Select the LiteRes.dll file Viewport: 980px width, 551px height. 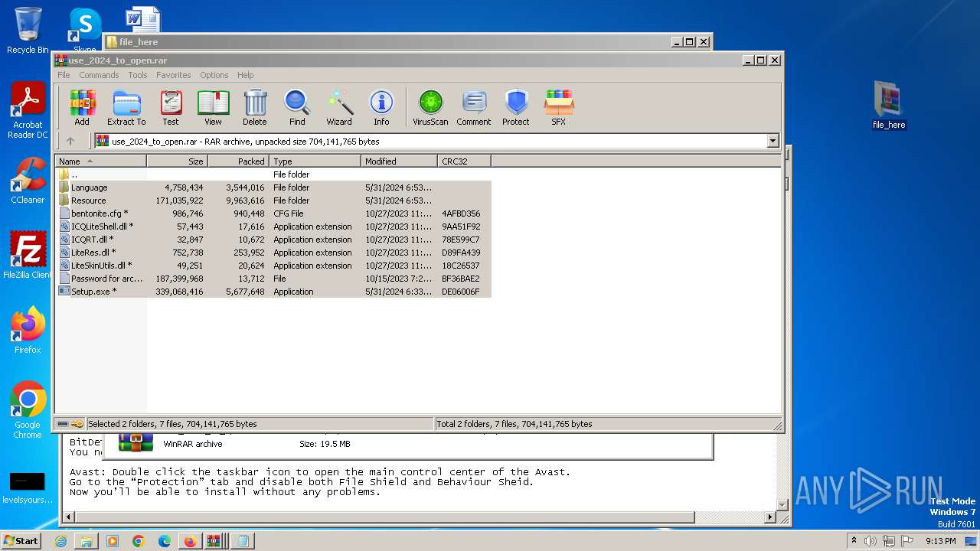(273, 253)
